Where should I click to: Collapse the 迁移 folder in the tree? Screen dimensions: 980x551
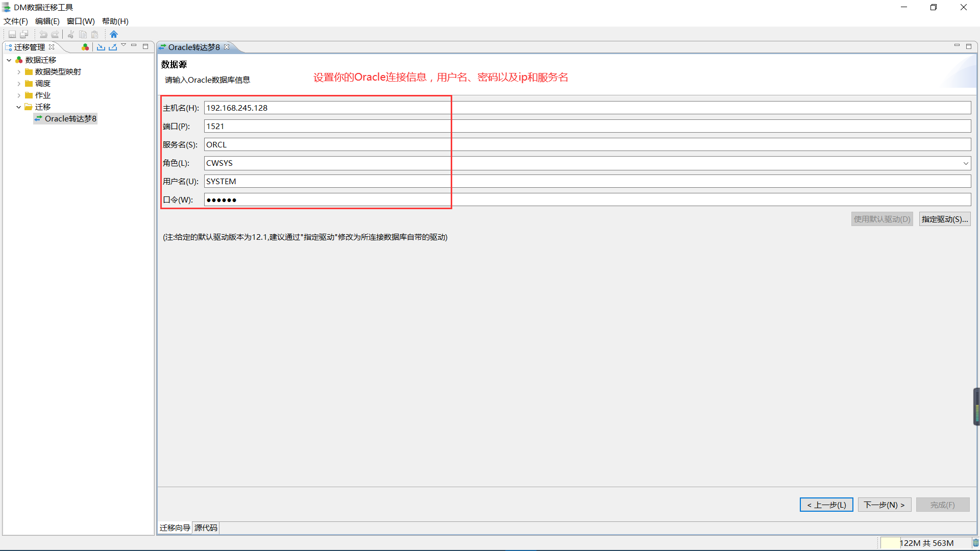[x=19, y=107]
